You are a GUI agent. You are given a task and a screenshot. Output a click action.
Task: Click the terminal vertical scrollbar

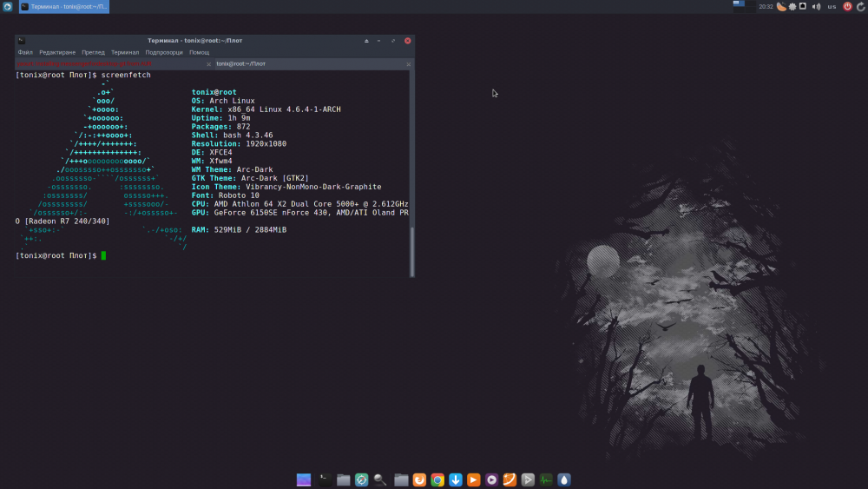click(411, 252)
